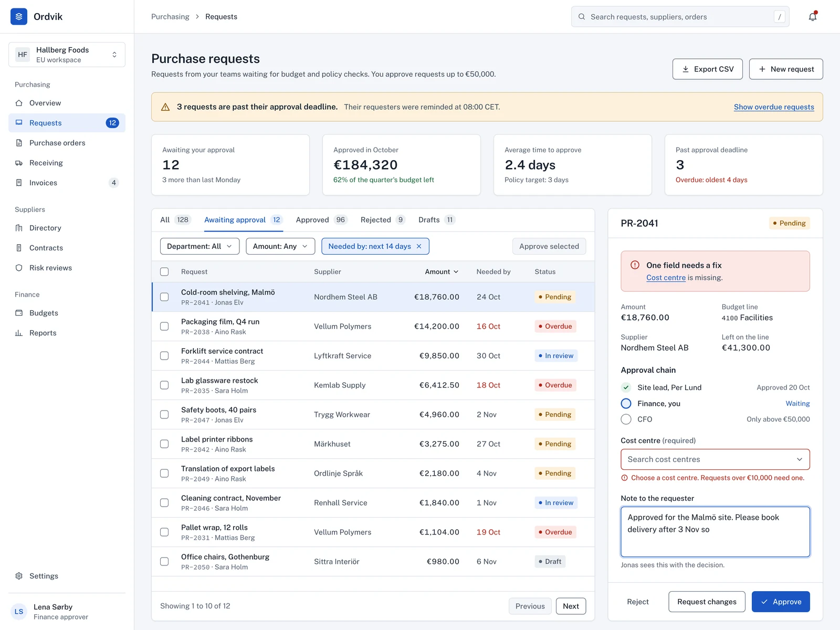Viewport: 840px width, 630px height.
Task: Open the Department: All filter dropdown
Action: [x=199, y=246]
